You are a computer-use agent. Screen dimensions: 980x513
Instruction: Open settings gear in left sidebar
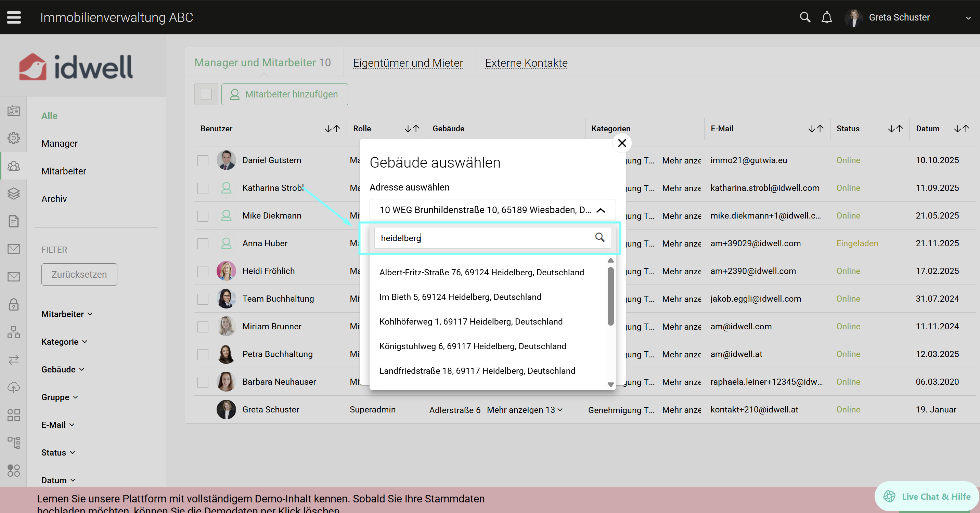coord(14,138)
